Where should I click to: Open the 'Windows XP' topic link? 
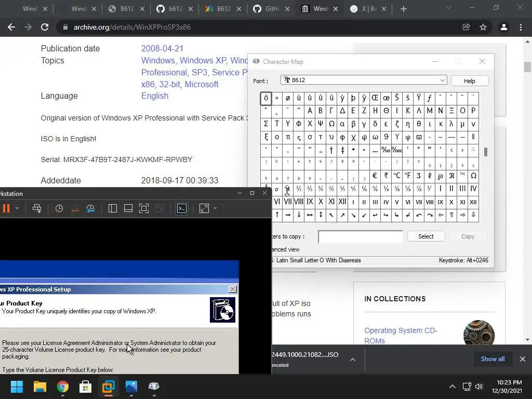pos(203,60)
